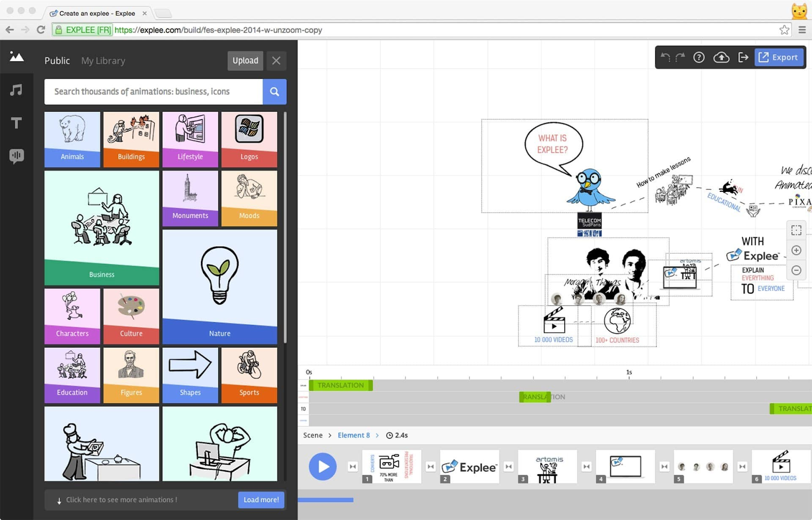Open the Culture category
This screenshot has width=812, height=520.
coord(131,317)
